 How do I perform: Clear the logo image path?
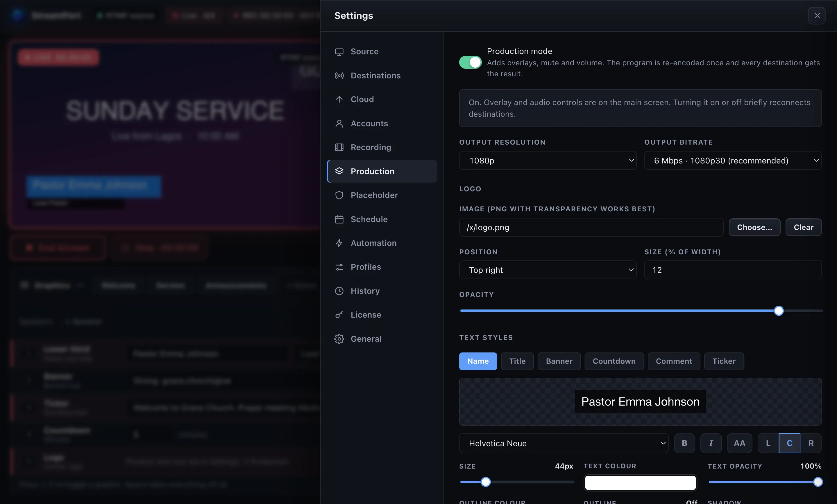(x=803, y=227)
